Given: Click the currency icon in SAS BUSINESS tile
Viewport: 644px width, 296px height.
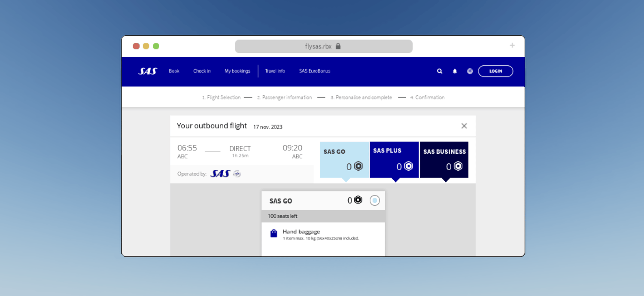Looking at the screenshot, I should point(459,166).
